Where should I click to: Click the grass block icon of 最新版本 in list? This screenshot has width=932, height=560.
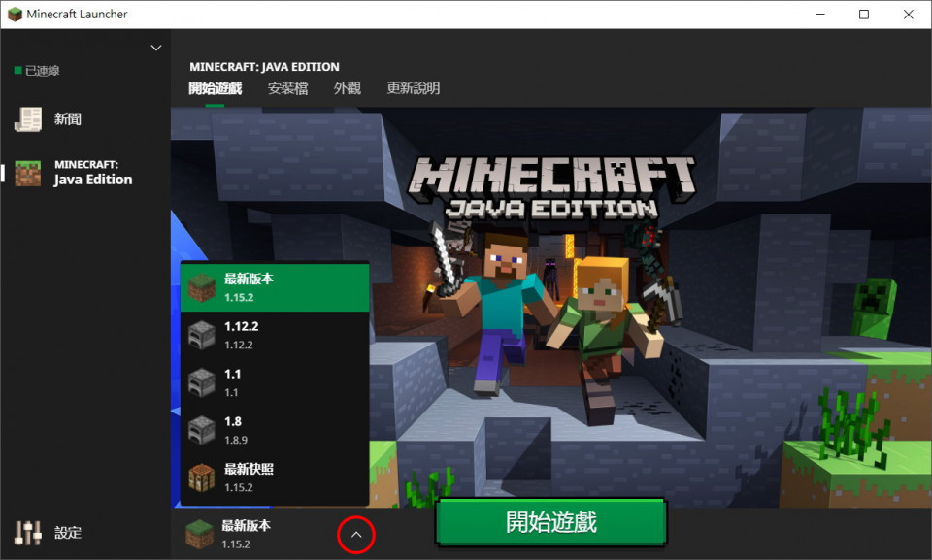pos(201,287)
